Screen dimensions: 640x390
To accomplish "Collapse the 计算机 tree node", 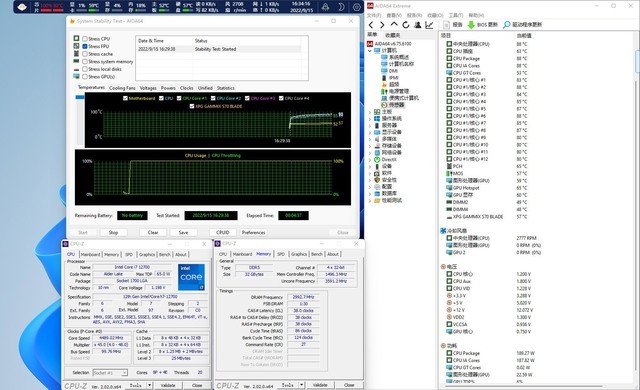I will coord(370,51).
